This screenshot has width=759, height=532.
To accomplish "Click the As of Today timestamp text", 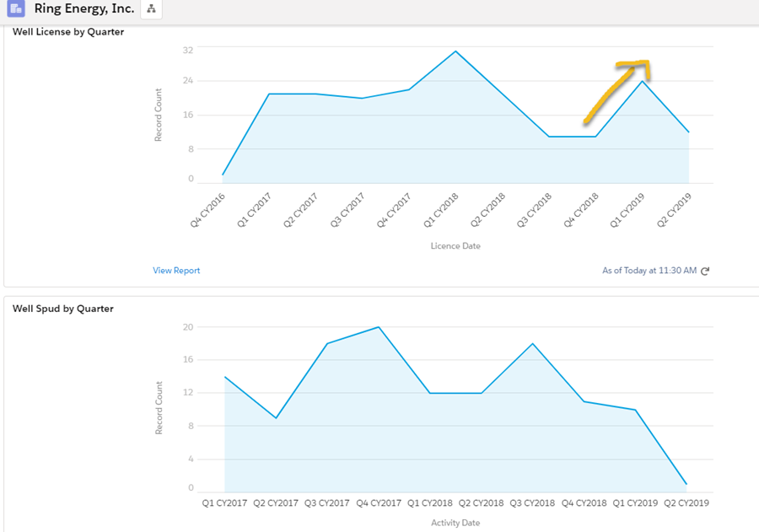I will pos(649,271).
